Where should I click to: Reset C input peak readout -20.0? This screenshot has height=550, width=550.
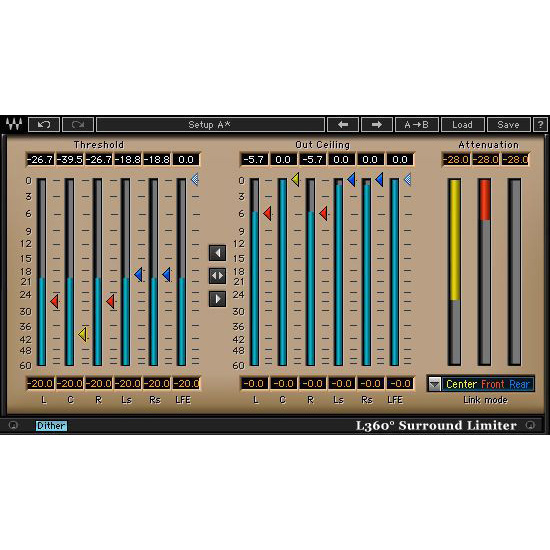69,383
